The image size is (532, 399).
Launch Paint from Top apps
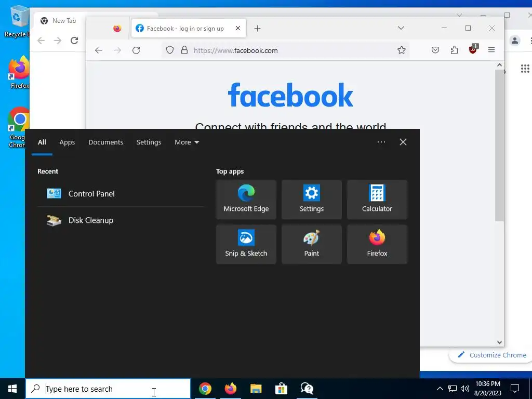pos(312,244)
